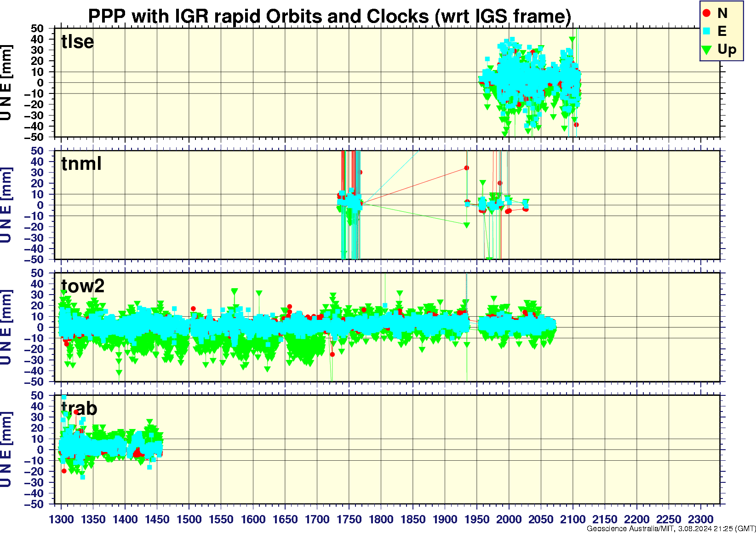Click x-axis tick label 1300
756x533 pixels.
point(61,519)
